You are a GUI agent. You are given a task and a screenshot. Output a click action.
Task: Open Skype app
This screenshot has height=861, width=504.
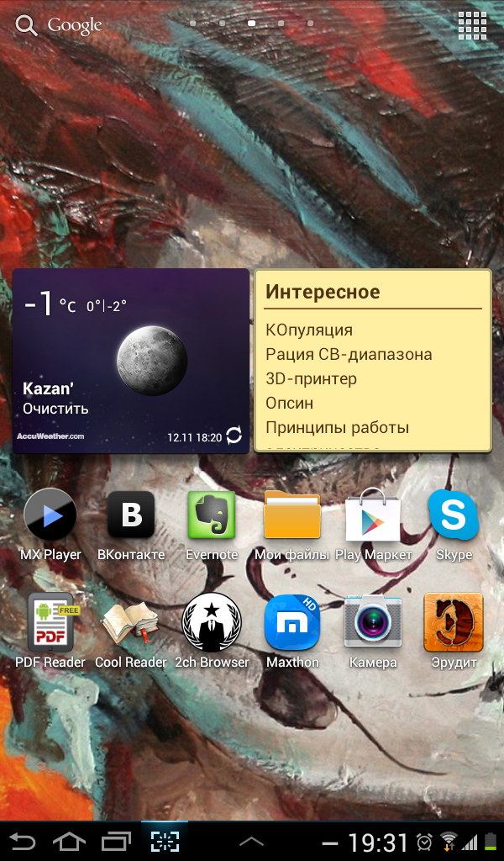454,515
